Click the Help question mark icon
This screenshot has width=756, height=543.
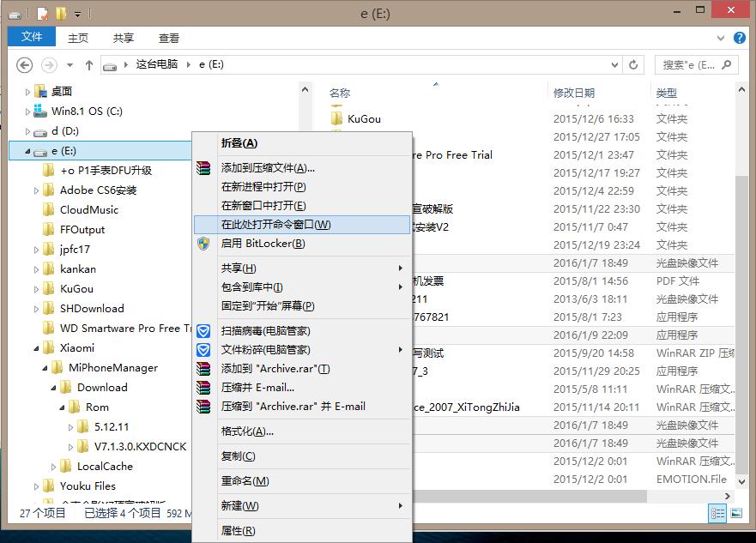coord(740,37)
